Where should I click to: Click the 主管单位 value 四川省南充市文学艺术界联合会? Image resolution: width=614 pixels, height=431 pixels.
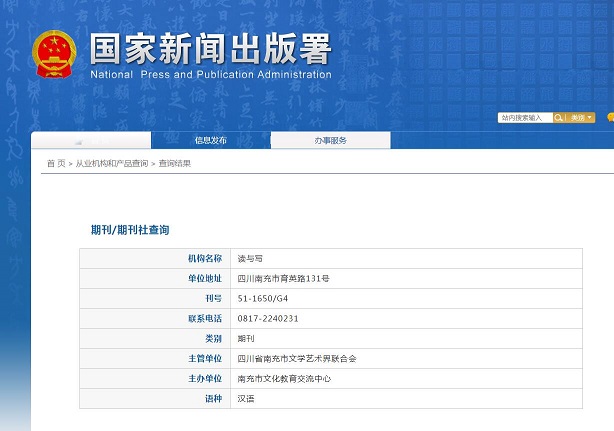296,359
